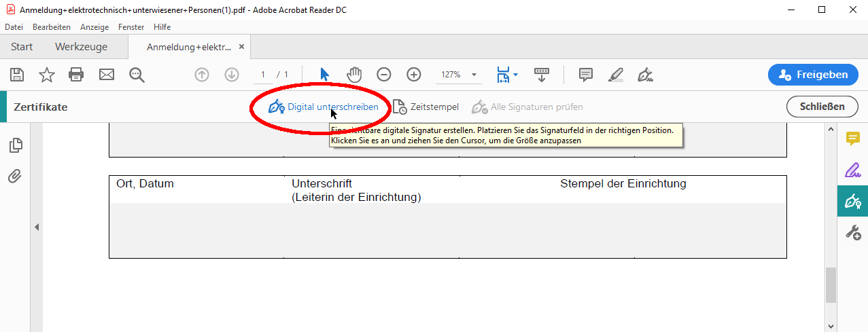Click the Add comment speech bubble icon
This screenshot has height=332, width=868.
click(x=586, y=75)
